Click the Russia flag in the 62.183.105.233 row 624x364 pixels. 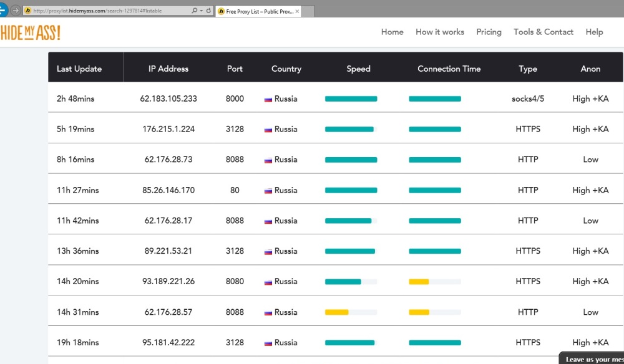pos(268,99)
